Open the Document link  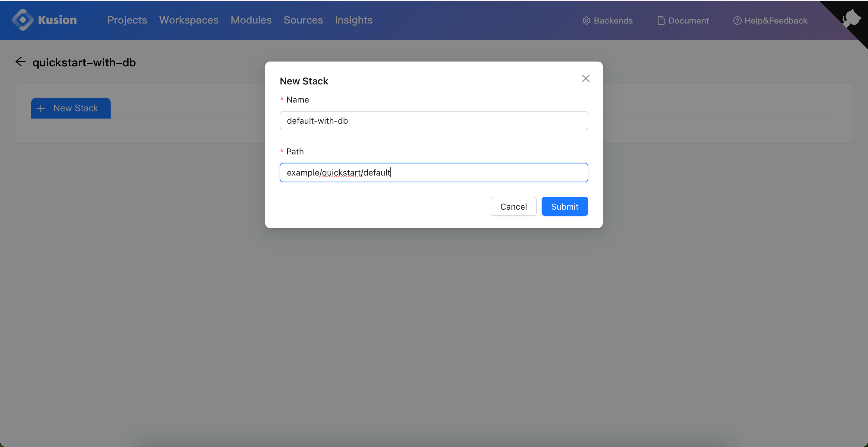683,21
